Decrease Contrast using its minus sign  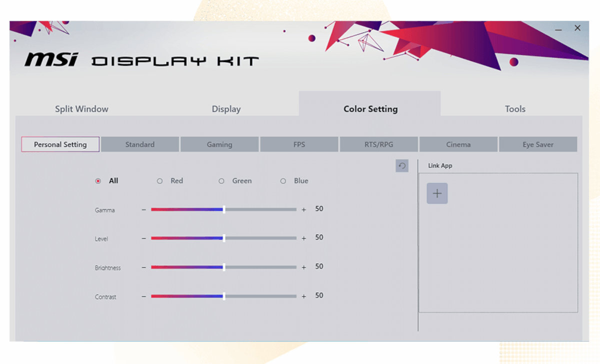[143, 297]
